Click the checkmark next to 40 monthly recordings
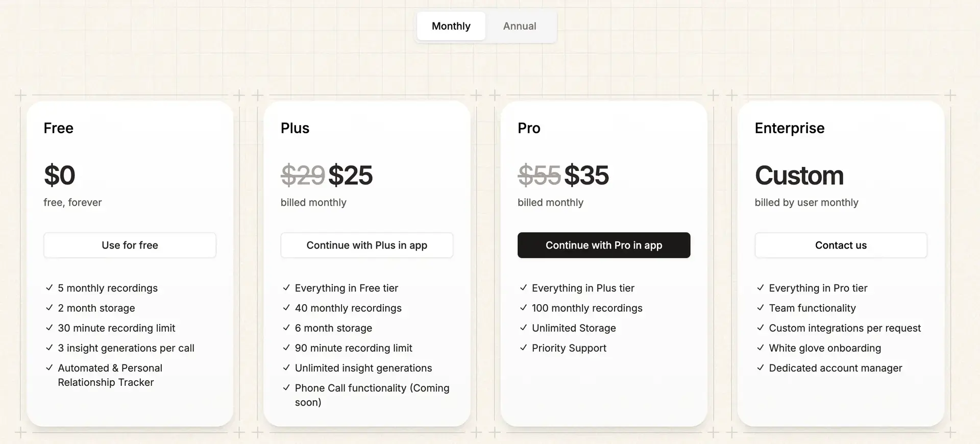Viewport: 980px width, 444px height. (x=286, y=308)
